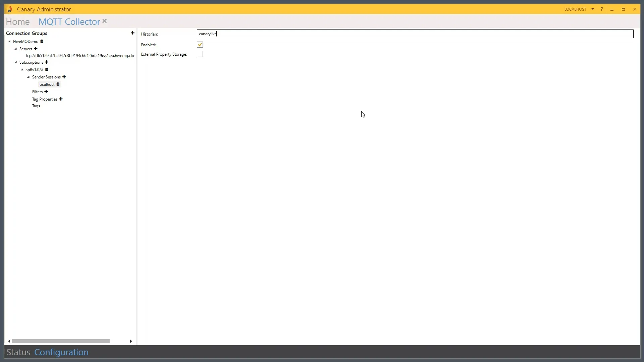
Task: Switch to the Home tab
Action: coord(18,21)
